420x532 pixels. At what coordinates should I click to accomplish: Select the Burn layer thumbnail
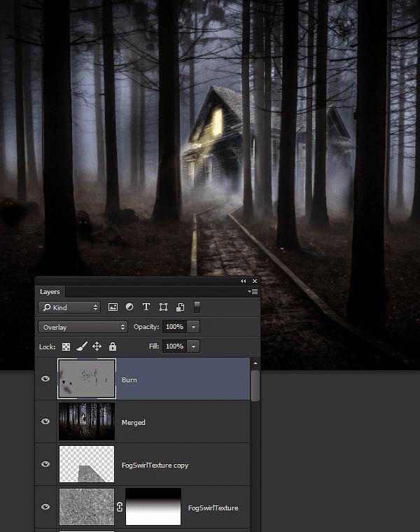click(x=87, y=379)
